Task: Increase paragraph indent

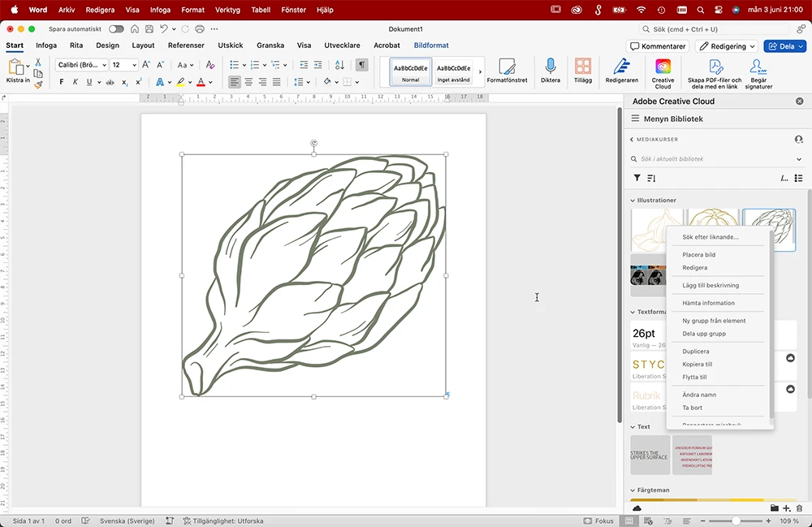Action: point(318,65)
